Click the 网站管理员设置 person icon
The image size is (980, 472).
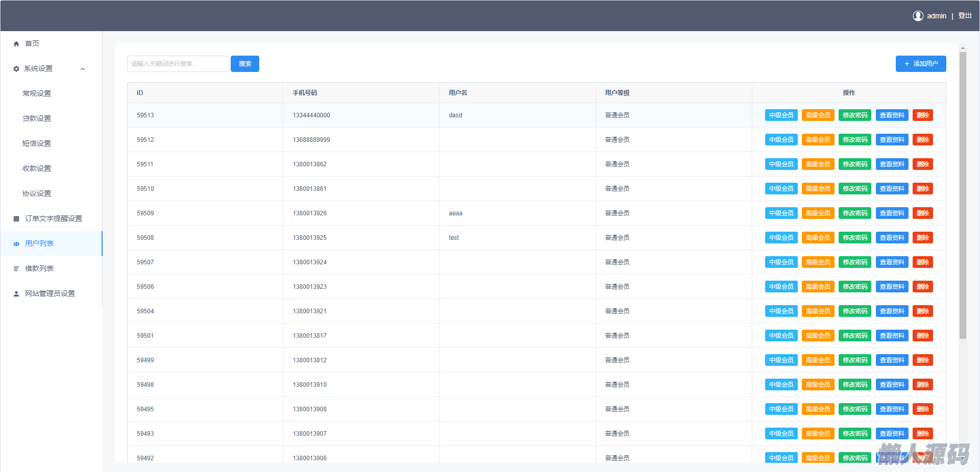coord(16,294)
